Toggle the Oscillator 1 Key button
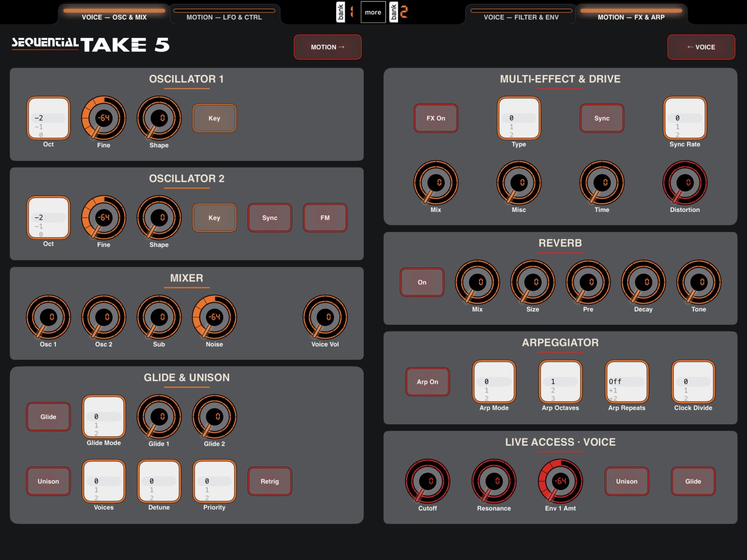The image size is (747, 560). 214,118
